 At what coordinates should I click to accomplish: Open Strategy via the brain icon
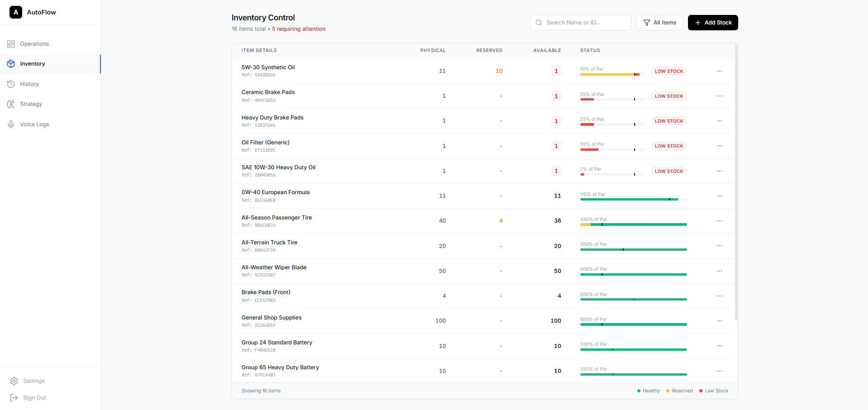(x=11, y=104)
